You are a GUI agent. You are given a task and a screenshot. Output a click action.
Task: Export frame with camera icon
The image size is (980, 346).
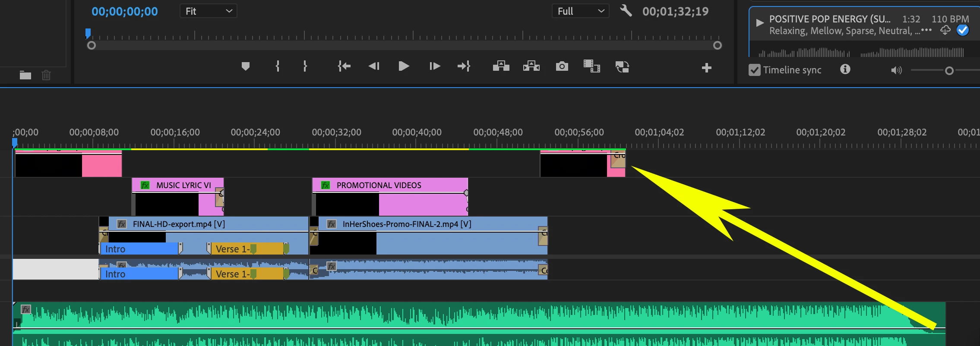coord(562,66)
